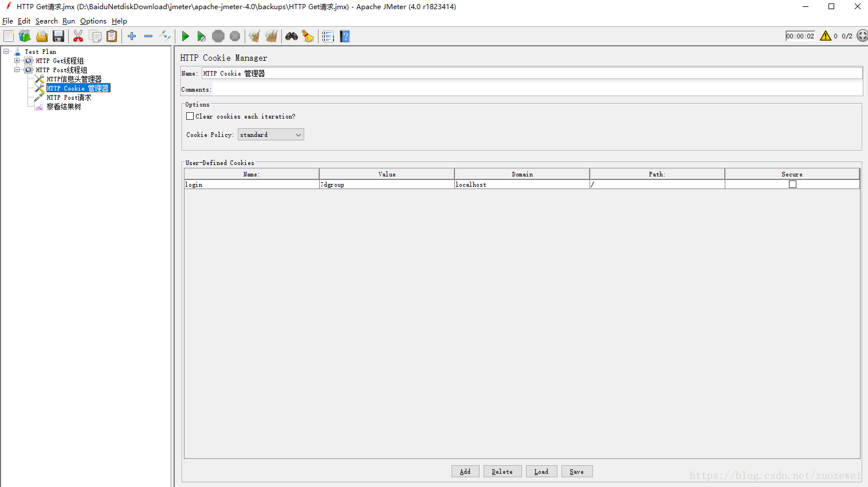Open the Function Helper dialog icon
The width and height of the screenshot is (868, 487).
pyautogui.click(x=328, y=36)
